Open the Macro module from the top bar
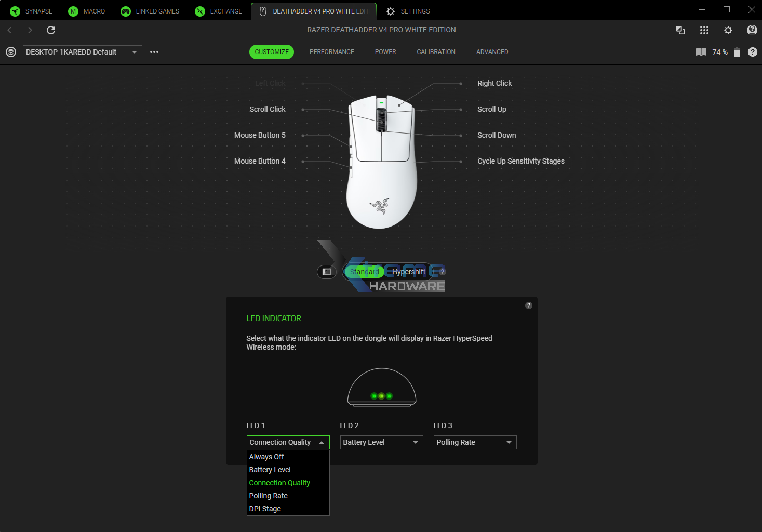Viewport: 762px width, 532px height. click(87, 11)
